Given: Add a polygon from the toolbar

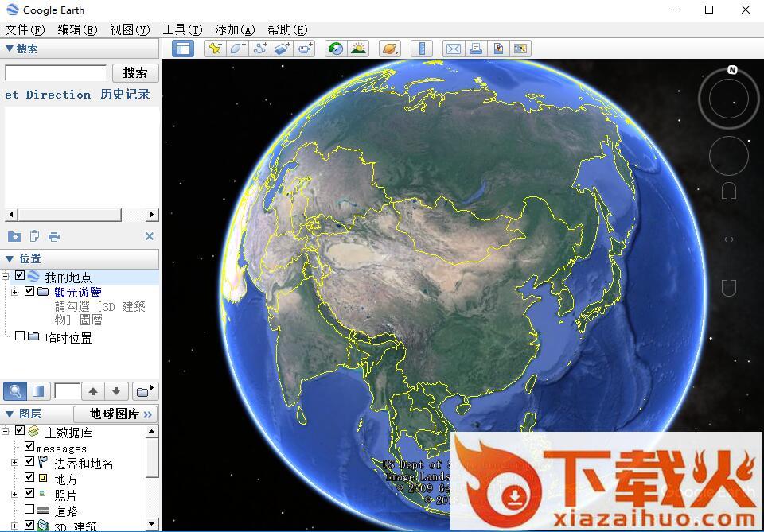Looking at the screenshot, I should click(238, 49).
